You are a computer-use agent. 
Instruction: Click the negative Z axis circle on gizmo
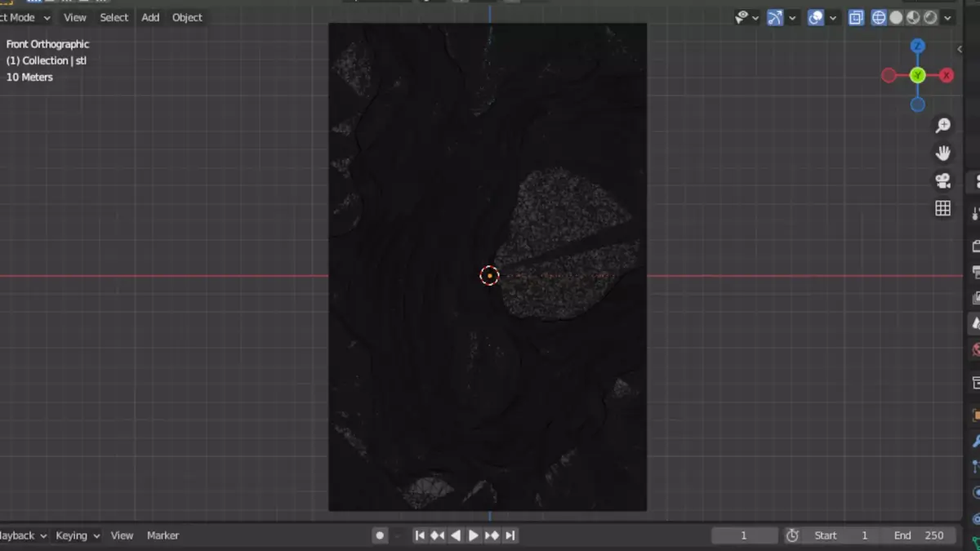[x=918, y=104]
